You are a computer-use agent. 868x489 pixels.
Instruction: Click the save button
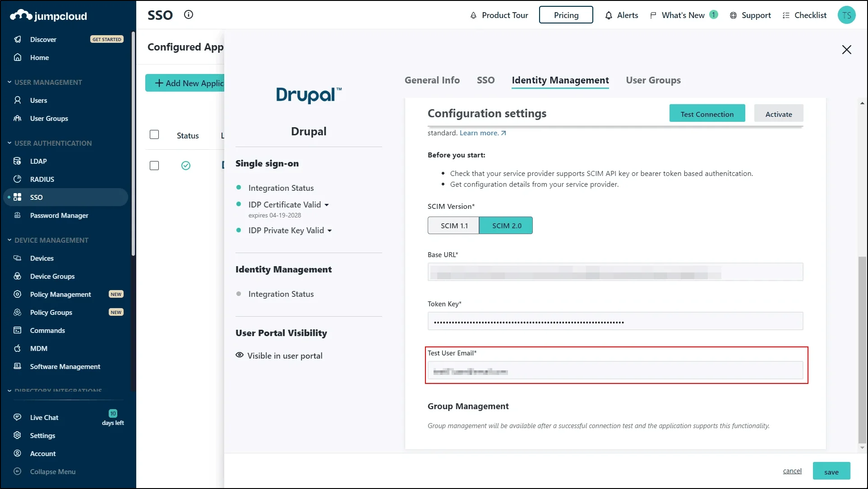click(831, 471)
